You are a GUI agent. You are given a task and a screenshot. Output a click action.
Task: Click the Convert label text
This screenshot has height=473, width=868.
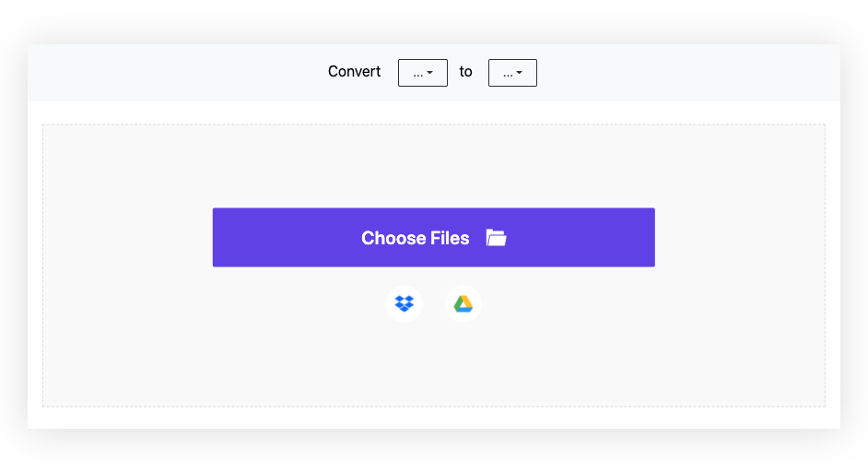click(x=354, y=71)
